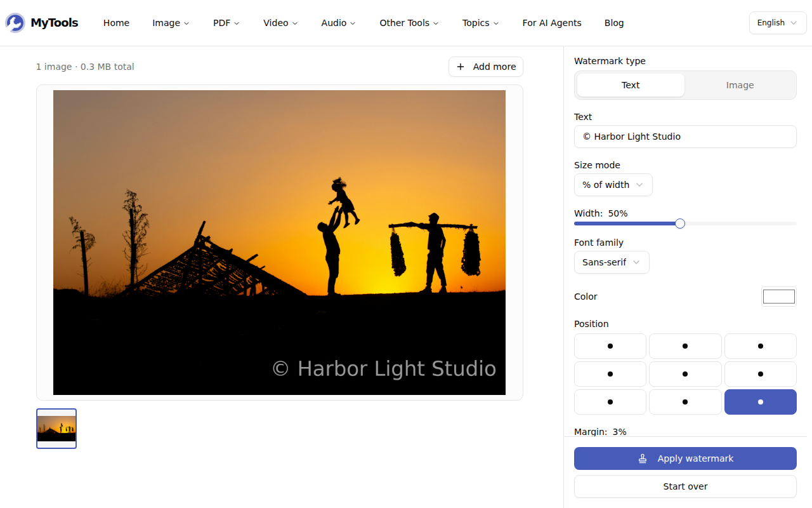Select the Text watermark type
Screen dimensions: 812x508
[631, 85]
